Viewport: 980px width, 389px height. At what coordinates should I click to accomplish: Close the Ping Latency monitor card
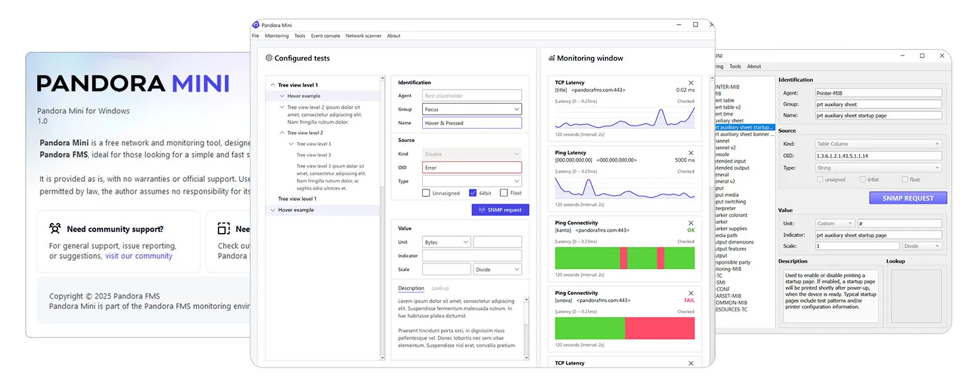click(691, 153)
